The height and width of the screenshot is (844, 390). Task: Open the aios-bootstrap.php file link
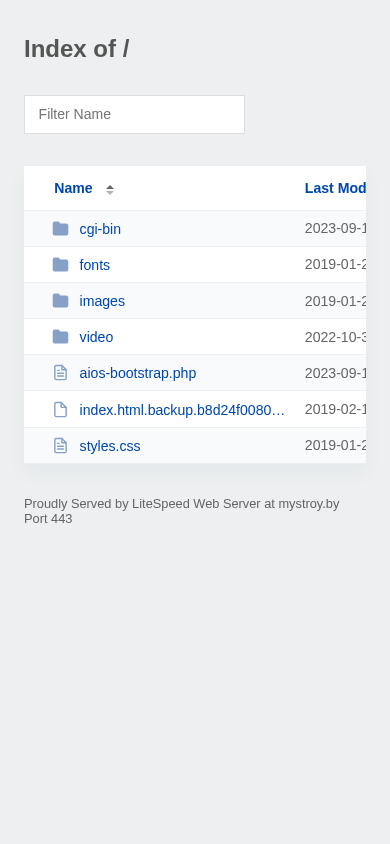point(138,374)
